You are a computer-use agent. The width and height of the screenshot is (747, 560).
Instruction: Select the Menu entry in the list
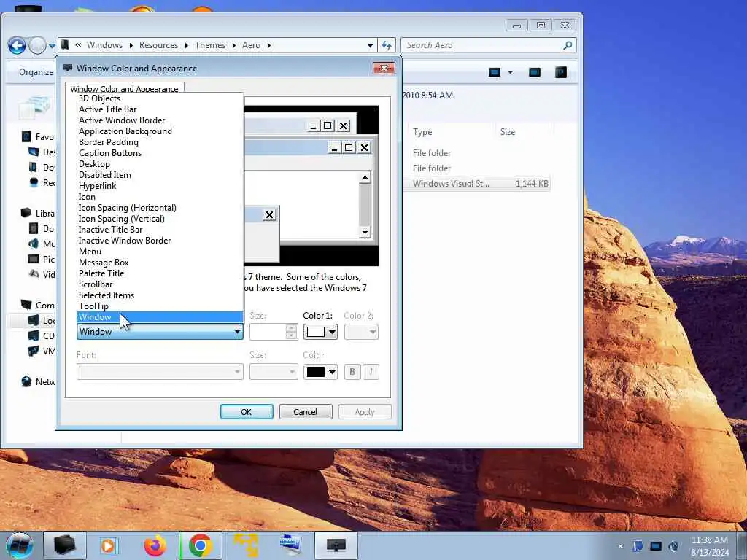pos(160,252)
